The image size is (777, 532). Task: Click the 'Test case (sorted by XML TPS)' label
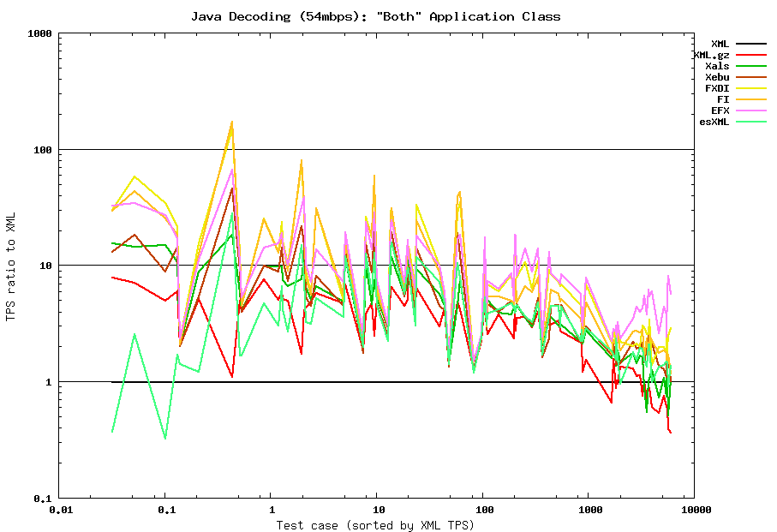(375, 524)
